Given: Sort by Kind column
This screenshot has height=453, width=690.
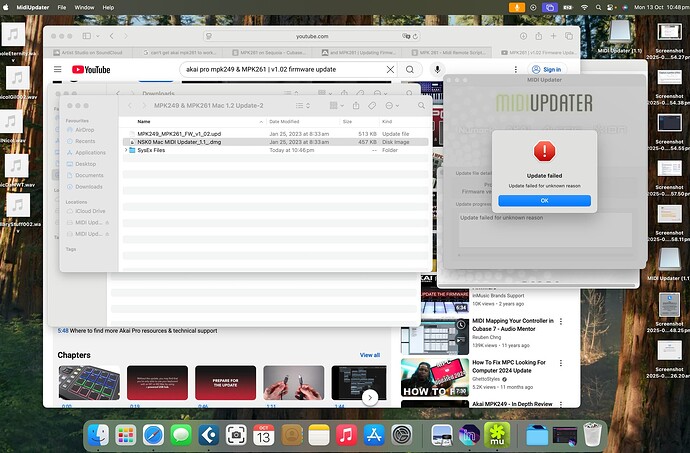Looking at the screenshot, I should pyautogui.click(x=387, y=122).
